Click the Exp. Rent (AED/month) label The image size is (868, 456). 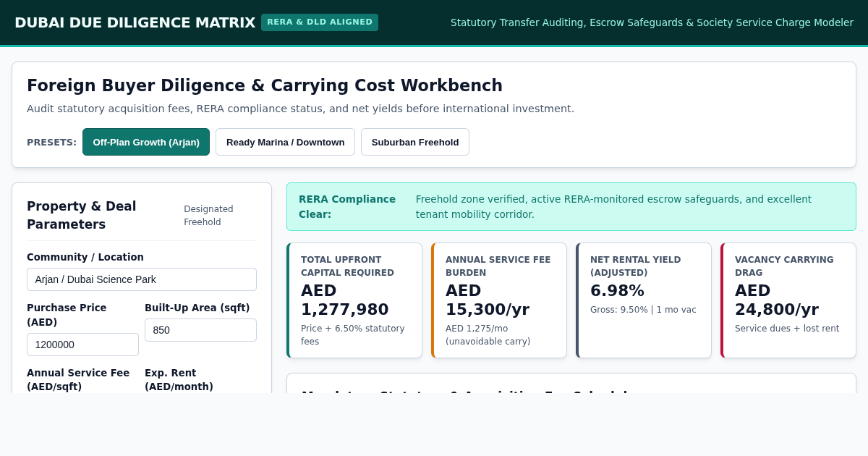[179, 380]
